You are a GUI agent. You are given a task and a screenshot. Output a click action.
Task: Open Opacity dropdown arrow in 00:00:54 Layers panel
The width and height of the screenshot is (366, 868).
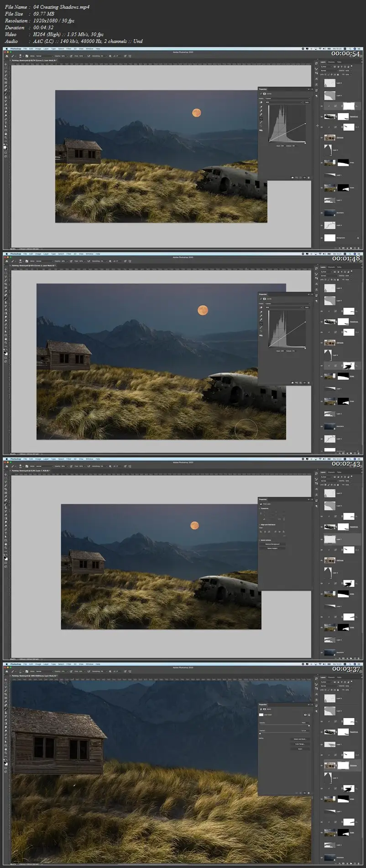(351, 71)
